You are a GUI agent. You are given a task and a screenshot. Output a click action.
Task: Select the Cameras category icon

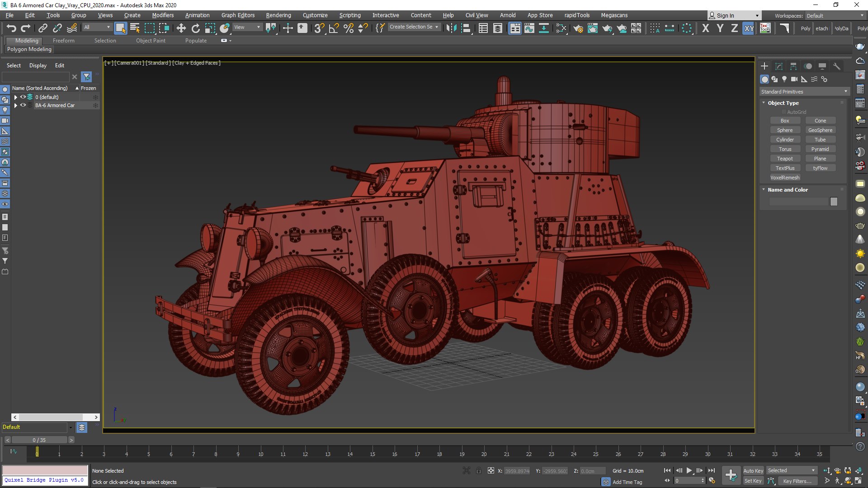point(794,79)
